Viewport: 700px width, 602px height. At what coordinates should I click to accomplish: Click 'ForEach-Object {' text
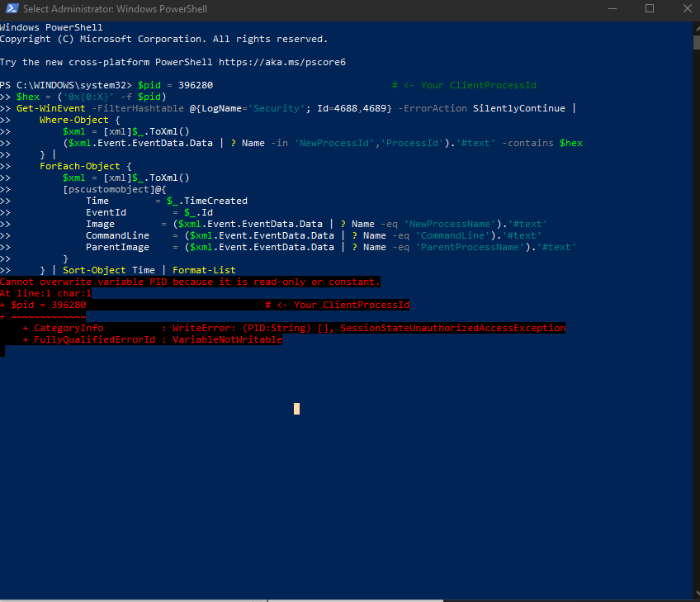85,167
